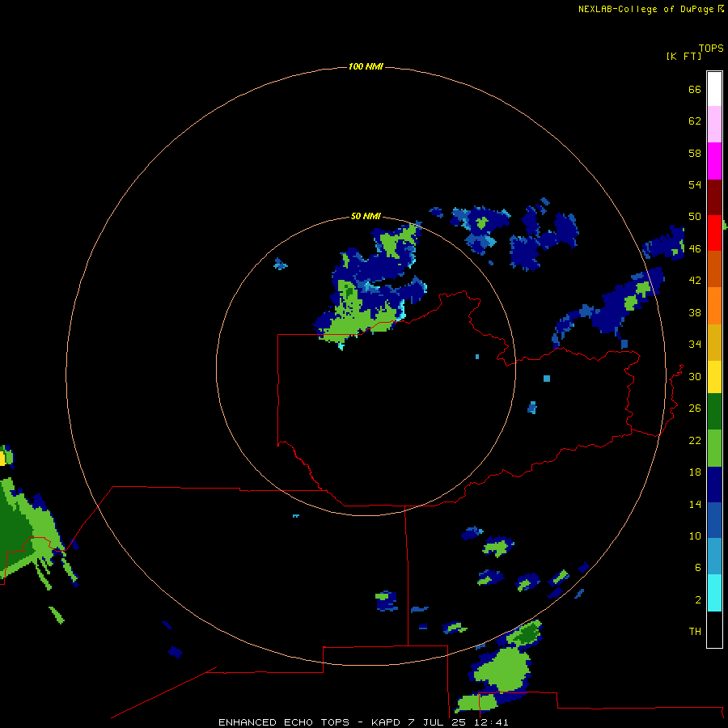Select the dark red legend swatch
728x728 pixels.
pyautogui.click(x=714, y=197)
